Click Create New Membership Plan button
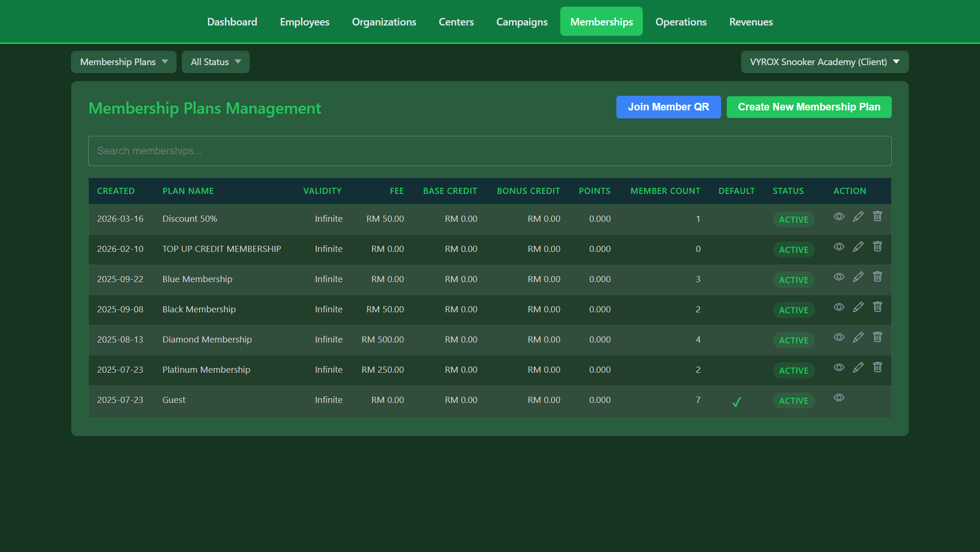 click(x=809, y=107)
